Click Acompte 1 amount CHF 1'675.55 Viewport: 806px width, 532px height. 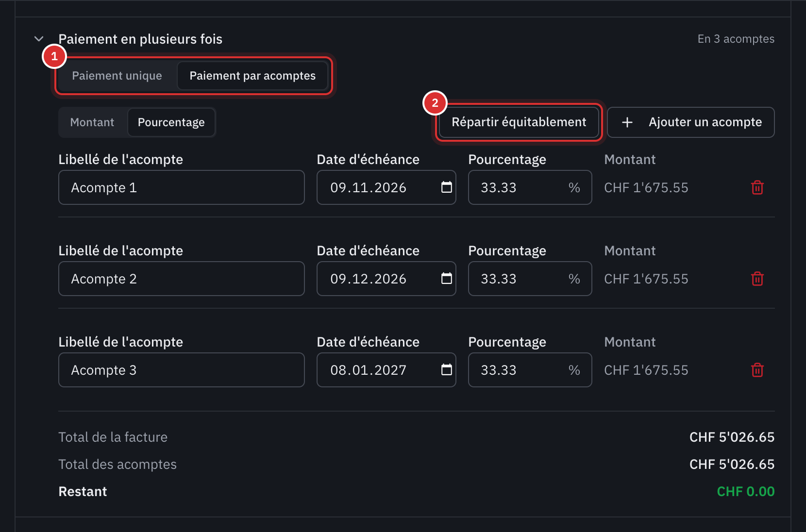[646, 187]
